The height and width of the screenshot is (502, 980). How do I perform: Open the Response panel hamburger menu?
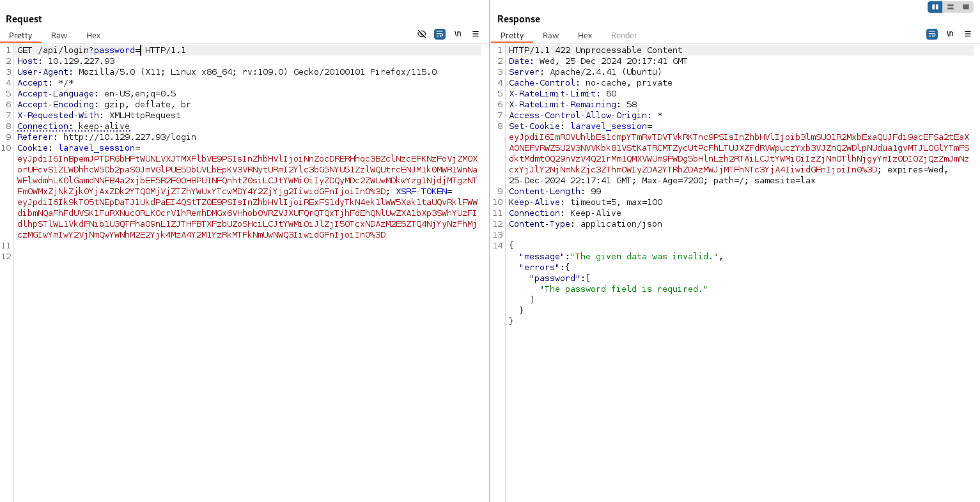tap(968, 34)
